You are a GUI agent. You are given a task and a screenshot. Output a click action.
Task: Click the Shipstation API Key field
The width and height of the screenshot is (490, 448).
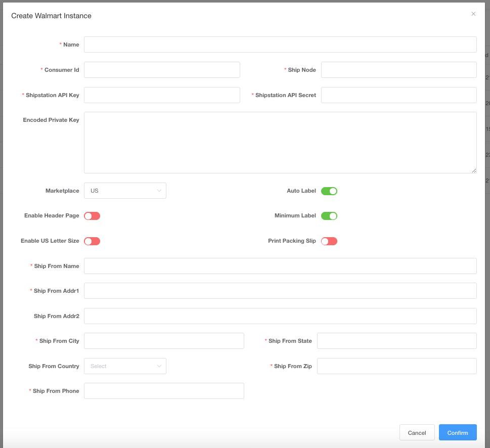click(x=162, y=95)
